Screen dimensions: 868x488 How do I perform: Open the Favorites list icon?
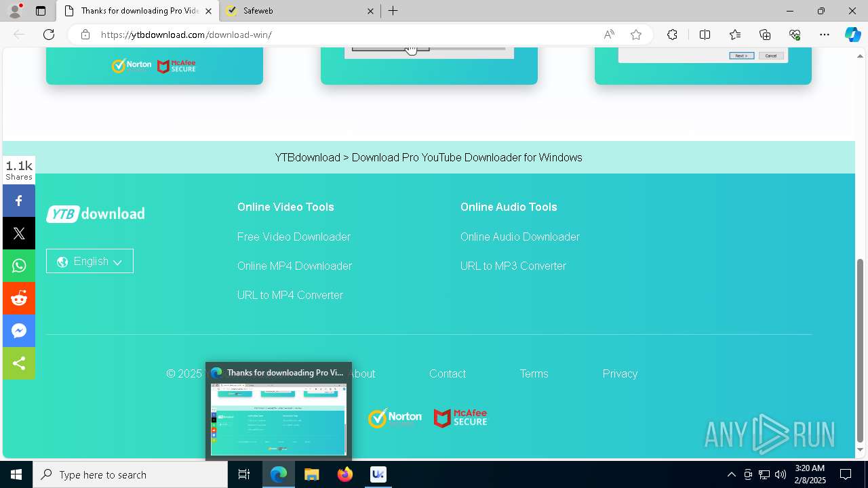pos(735,35)
